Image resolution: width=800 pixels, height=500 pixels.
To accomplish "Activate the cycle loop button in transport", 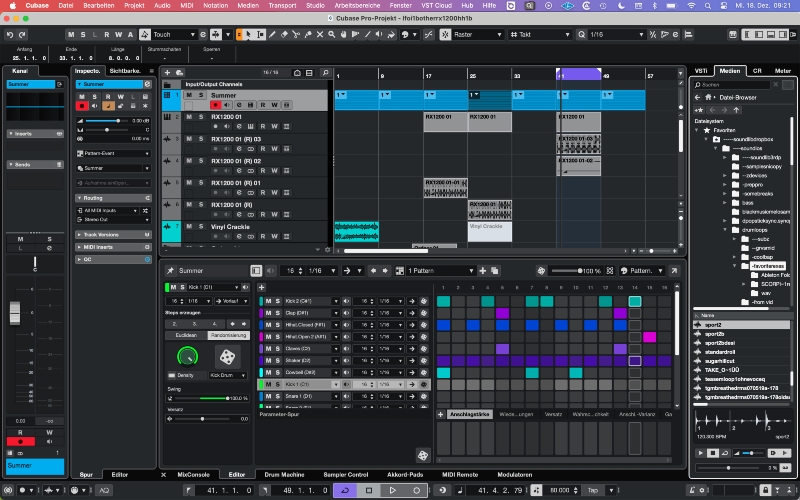I will (344, 490).
